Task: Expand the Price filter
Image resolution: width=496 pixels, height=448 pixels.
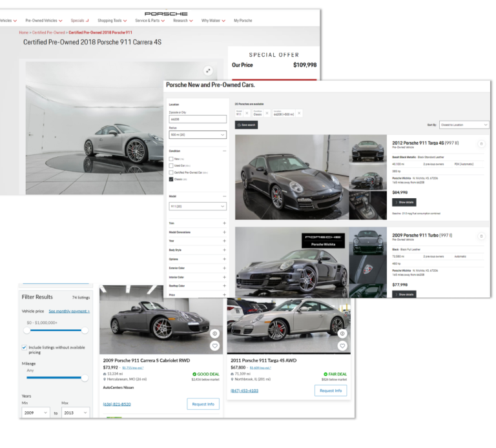Action: tap(224, 294)
